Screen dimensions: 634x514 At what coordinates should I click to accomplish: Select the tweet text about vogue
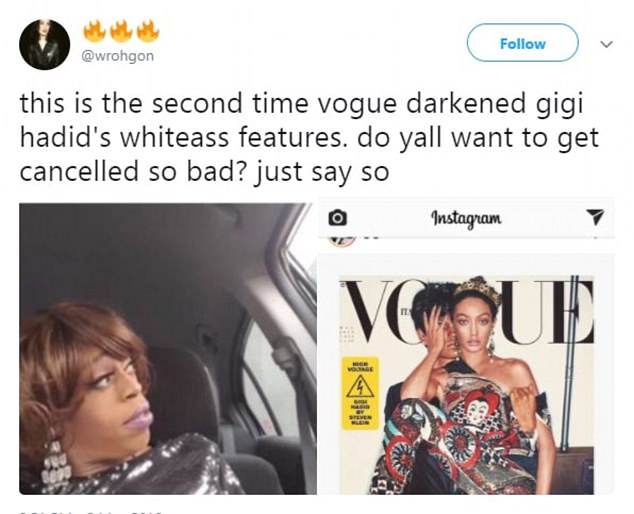[x=309, y=137]
